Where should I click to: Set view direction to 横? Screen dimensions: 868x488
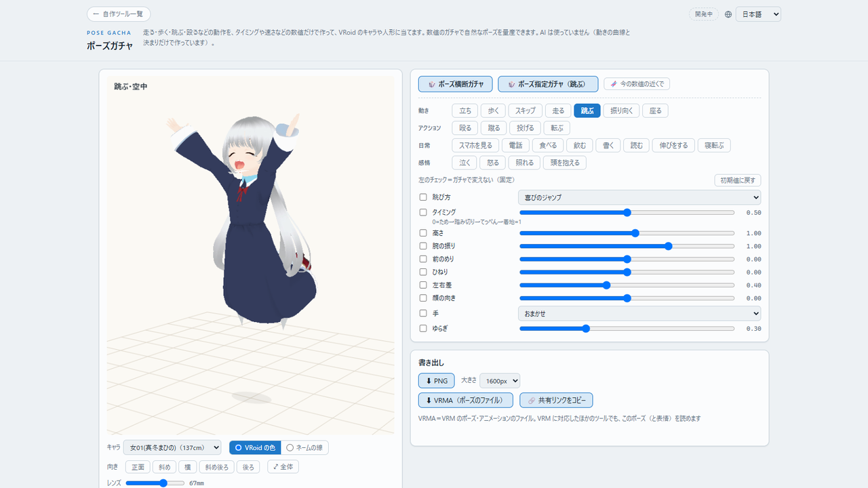coord(187,467)
